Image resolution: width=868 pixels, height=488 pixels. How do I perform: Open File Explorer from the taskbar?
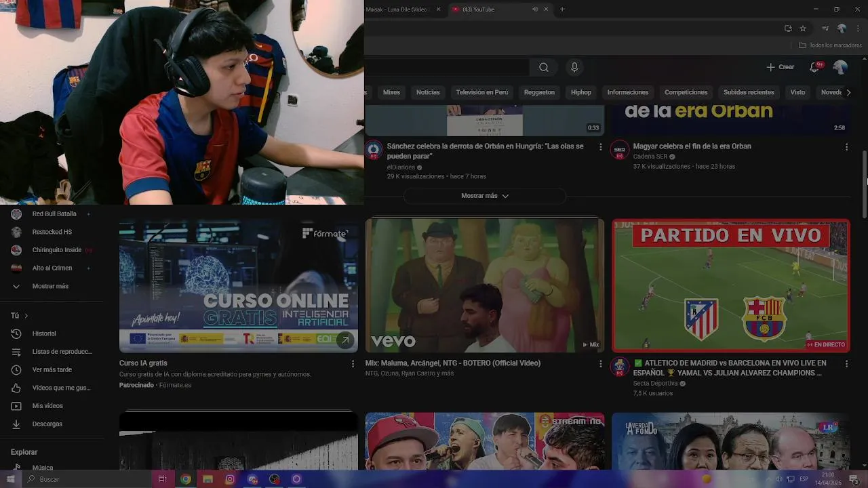[x=208, y=479]
